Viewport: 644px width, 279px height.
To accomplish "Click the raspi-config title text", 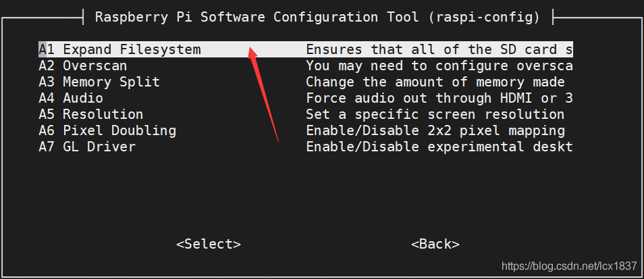I will coord(317,17).
